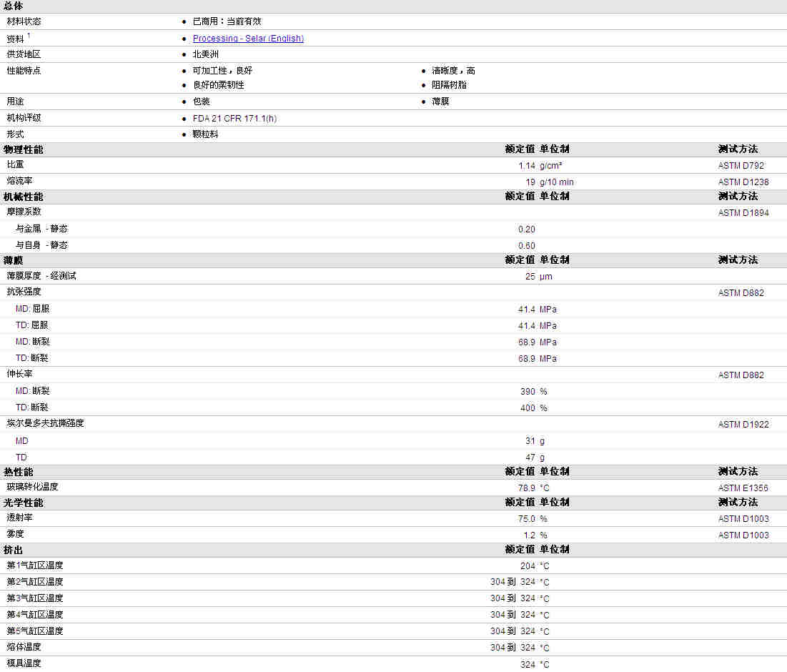
Task: Click ASTM D792 test method
Action: pyautogui.click(x=741, y=166)
